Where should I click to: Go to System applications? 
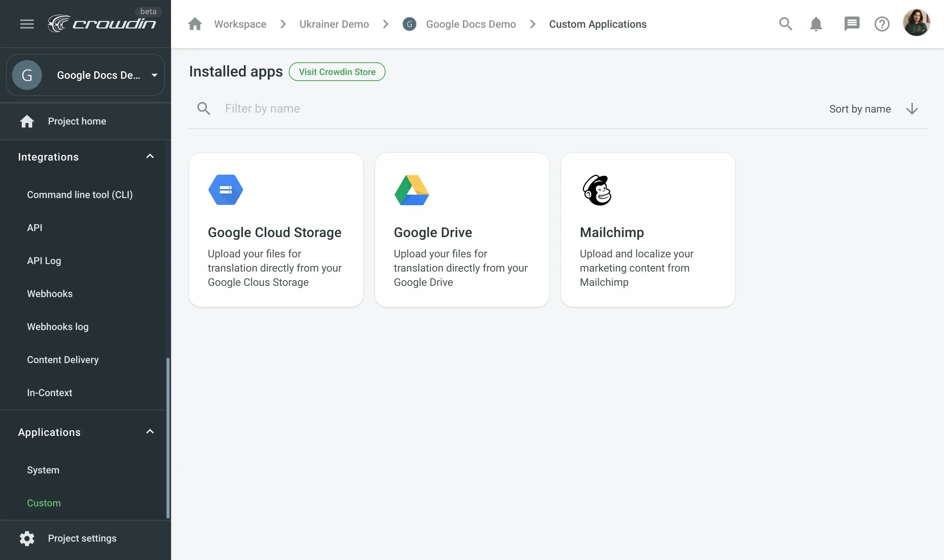tap(43, 470)
